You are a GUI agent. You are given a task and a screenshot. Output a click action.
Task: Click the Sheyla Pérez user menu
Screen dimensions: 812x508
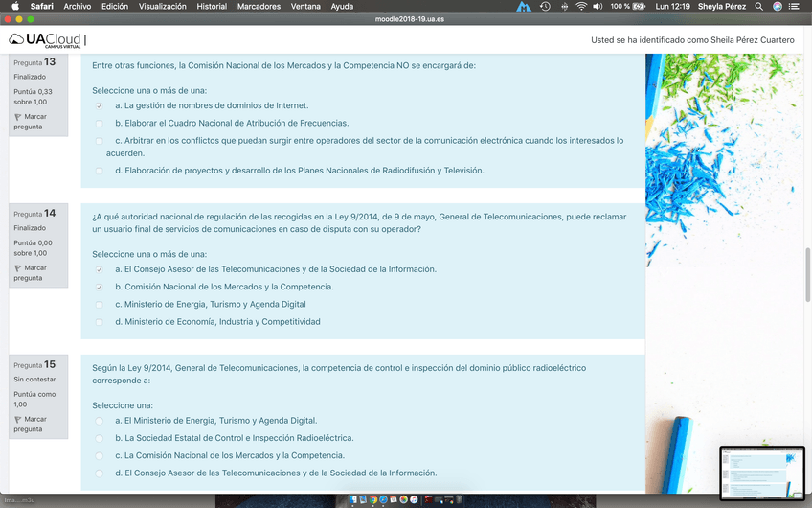tap(723, 6)
